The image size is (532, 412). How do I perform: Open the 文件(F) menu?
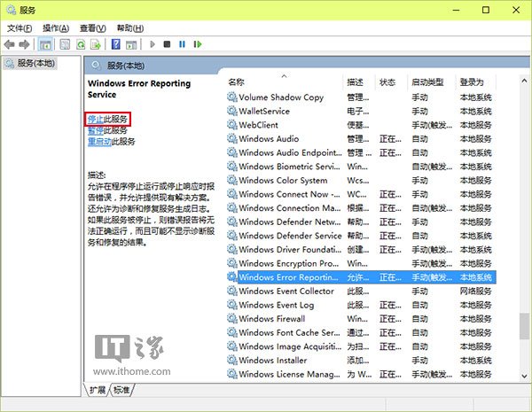[20, 27]
